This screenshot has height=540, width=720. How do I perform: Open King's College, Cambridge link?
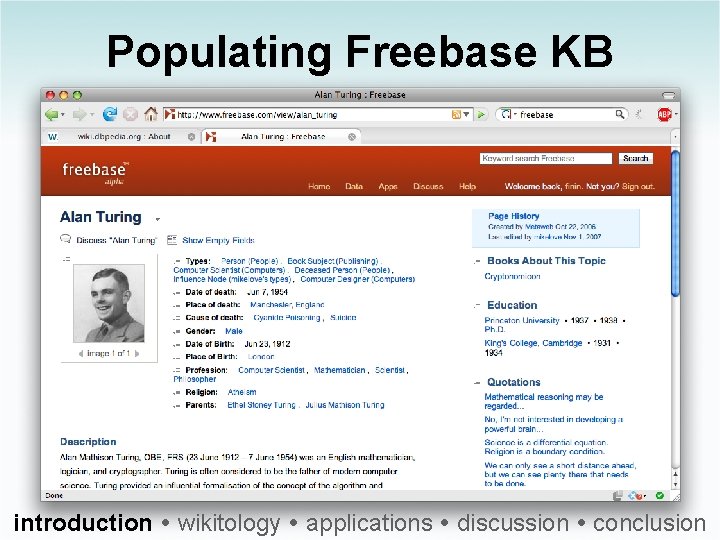[533, 343]
